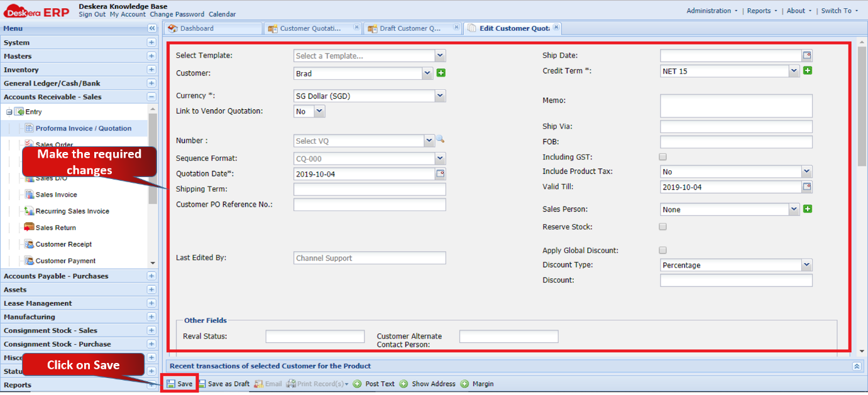The width and height of the screenshot is (868, 395).
Task: Open Customer Payment tree item
Action: point(65,261)
